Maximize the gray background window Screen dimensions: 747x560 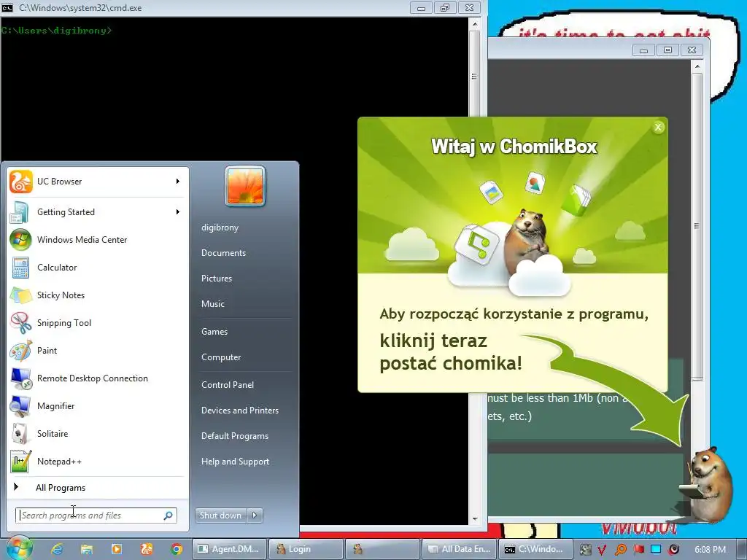[667, 50]
